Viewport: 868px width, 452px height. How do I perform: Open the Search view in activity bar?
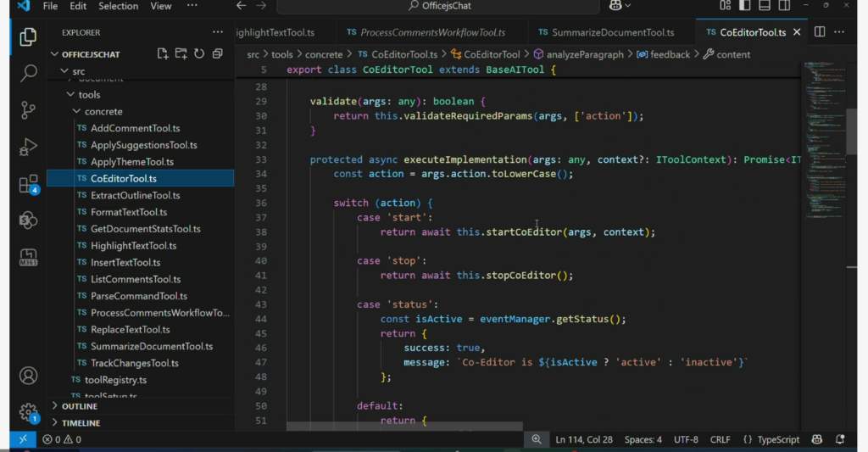click(28, 73)
